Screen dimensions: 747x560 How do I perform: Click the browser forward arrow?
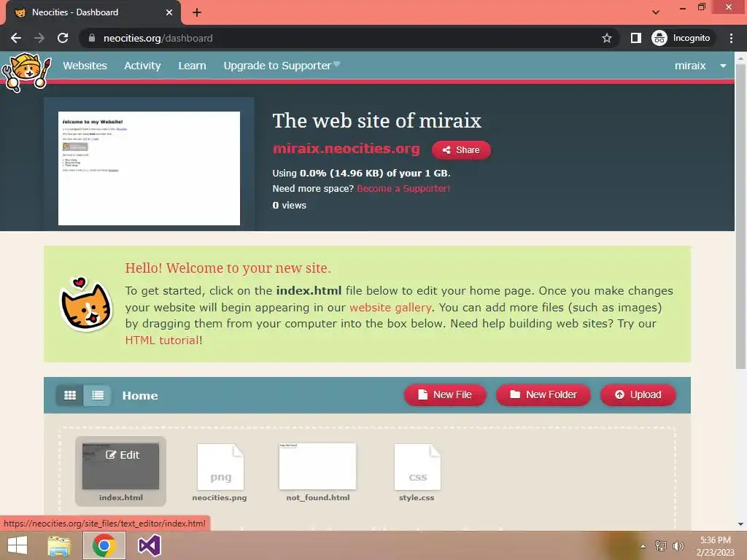click(39, 38)
